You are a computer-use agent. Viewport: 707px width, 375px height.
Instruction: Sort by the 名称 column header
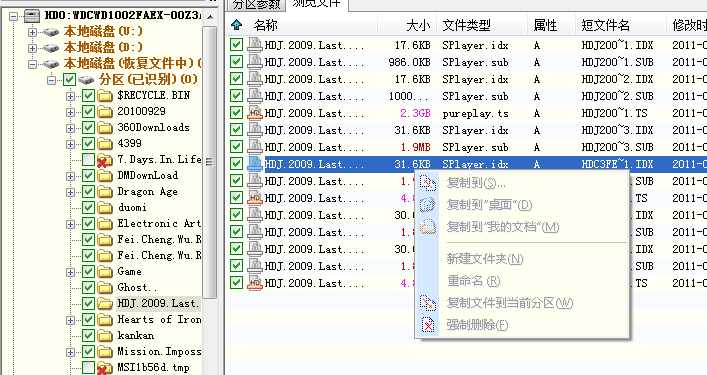point(312,25)
